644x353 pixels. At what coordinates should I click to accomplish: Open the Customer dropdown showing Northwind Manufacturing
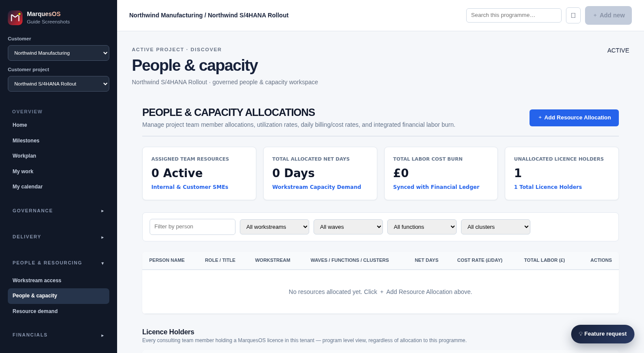[x=59, y=53]
